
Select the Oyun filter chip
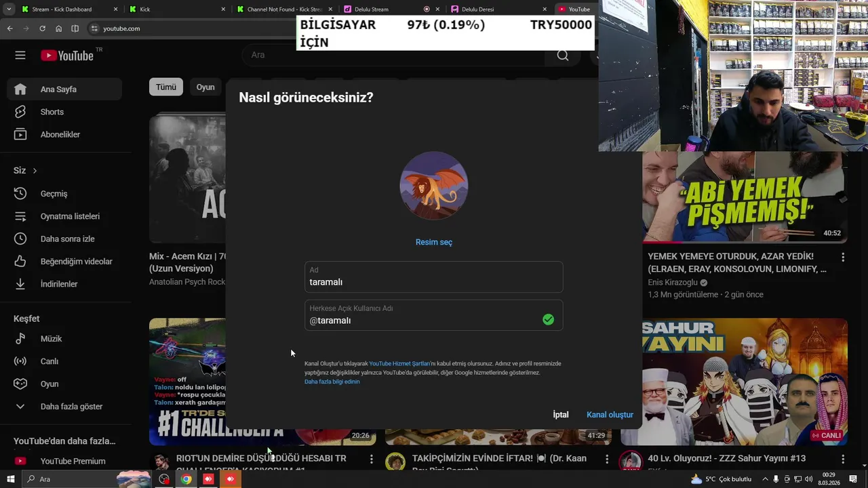(205, 87)
